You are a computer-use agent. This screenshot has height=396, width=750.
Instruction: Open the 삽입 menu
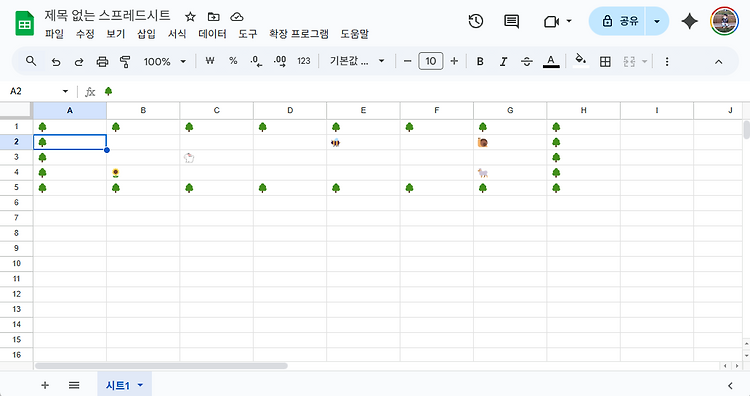[146, 34]
